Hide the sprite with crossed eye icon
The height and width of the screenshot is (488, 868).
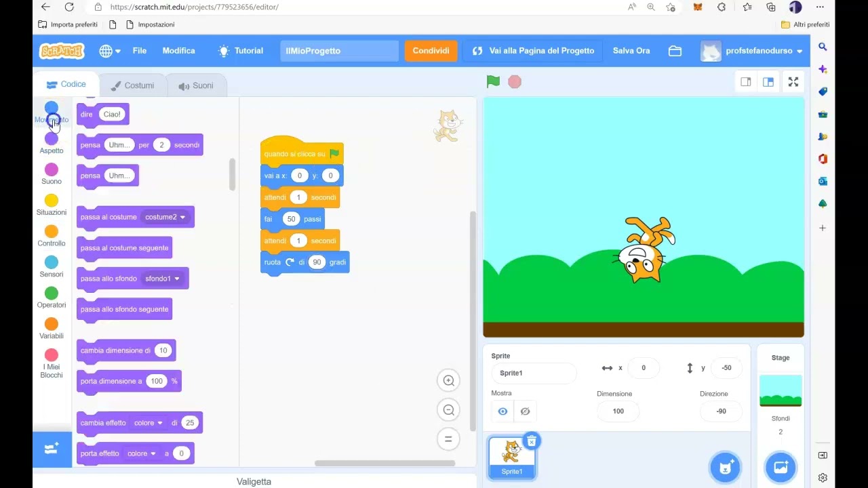point(525,411)
